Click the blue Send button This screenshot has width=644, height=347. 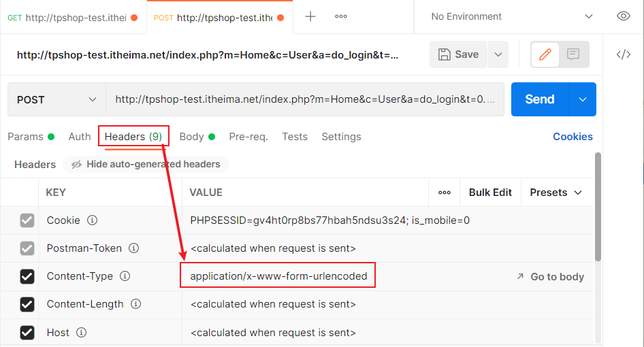(x=539, y=99)
